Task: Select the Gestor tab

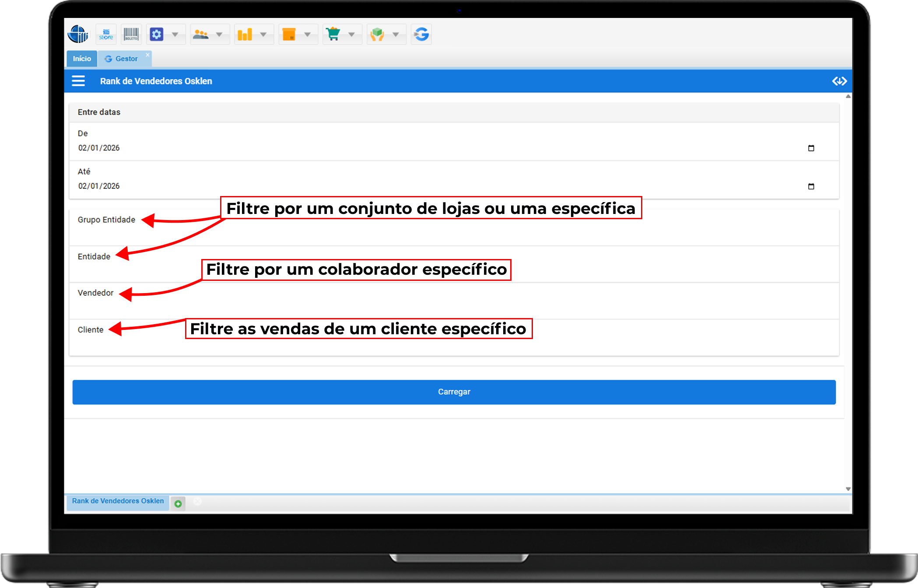Action: tap(126, 59)
